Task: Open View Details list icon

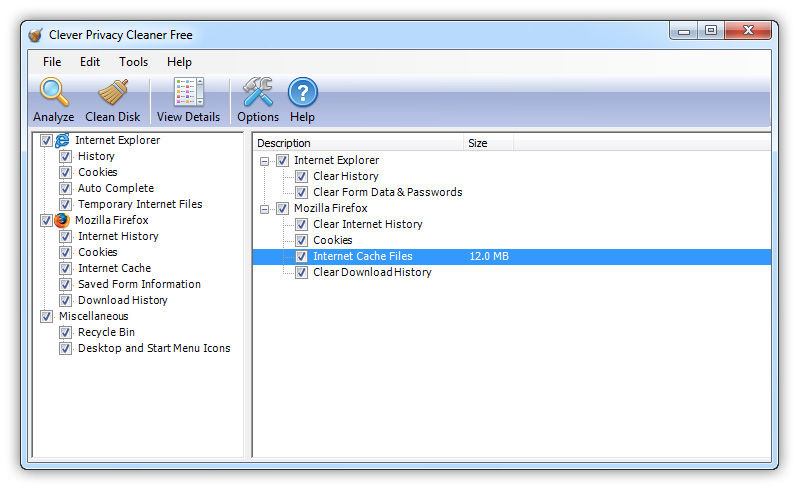Action: pyautogui.click(x=189, y=92)
